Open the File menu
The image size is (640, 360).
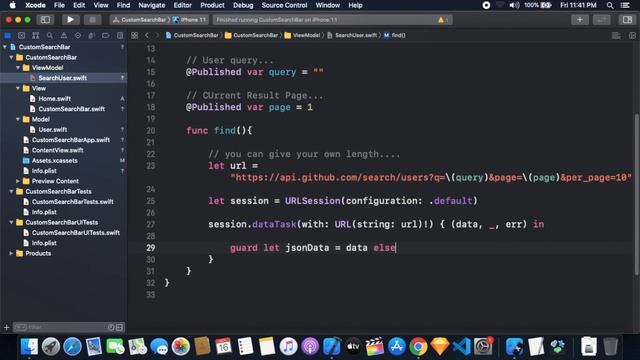click(59, 5)
